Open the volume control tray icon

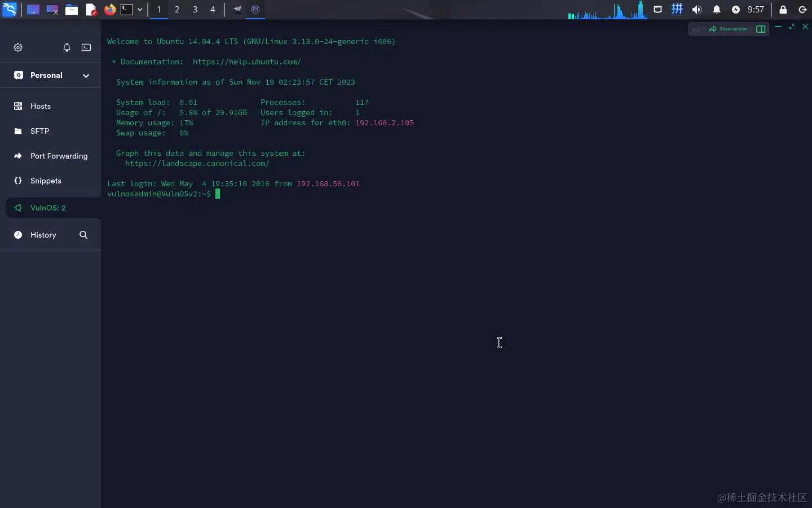pyautogui.click(x=697, y=10)
